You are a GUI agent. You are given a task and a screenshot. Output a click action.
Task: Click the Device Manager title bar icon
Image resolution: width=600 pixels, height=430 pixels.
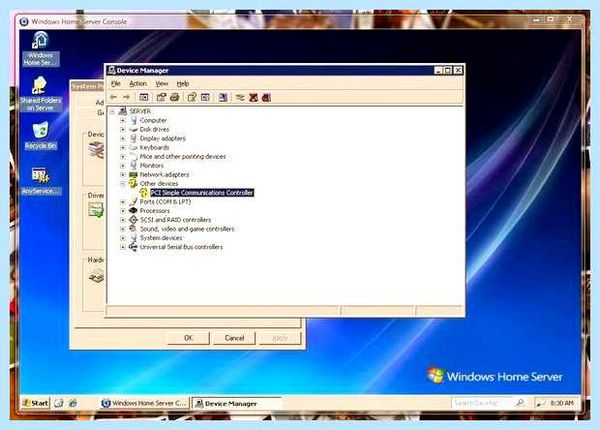111,70
